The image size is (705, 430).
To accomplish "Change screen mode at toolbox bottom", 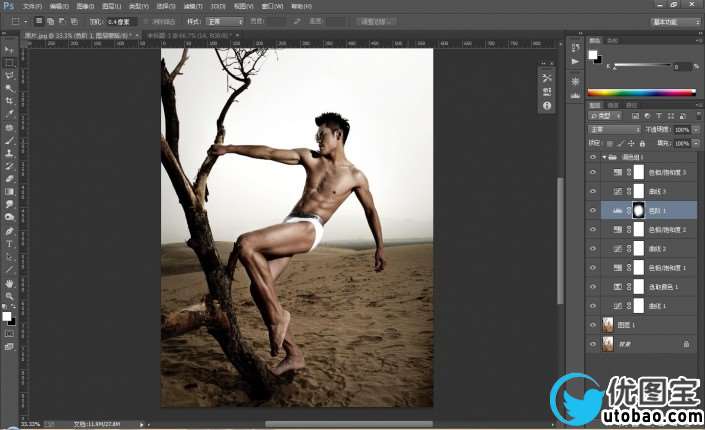I will click(9, 347).
